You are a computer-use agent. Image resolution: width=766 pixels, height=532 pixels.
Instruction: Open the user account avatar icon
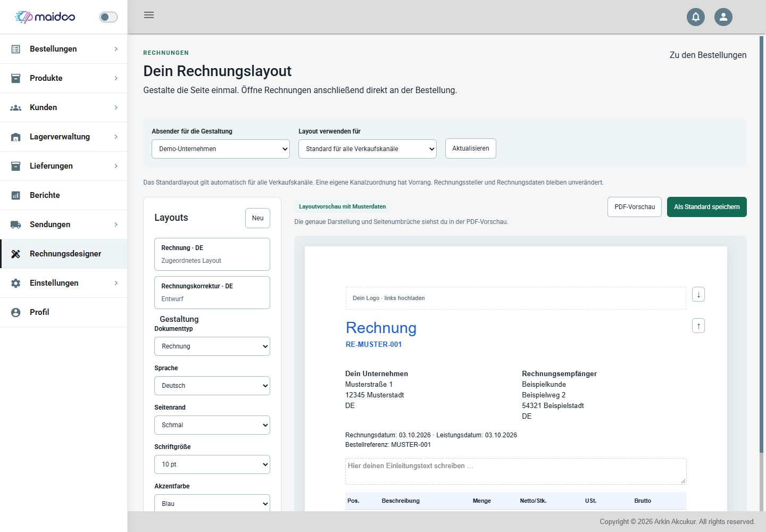click(723, 17)
